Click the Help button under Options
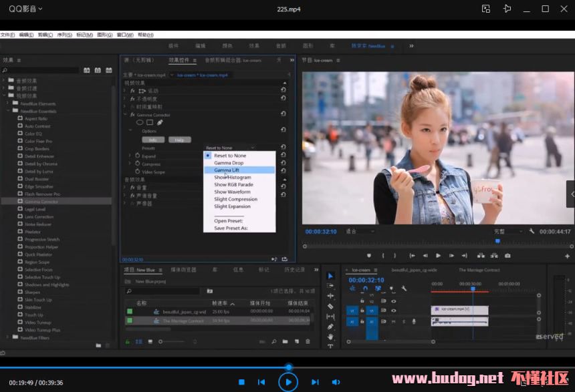 (x=179, y=140)
